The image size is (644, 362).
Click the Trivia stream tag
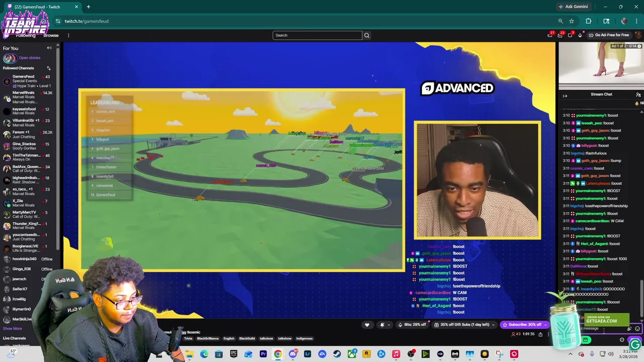188,339
